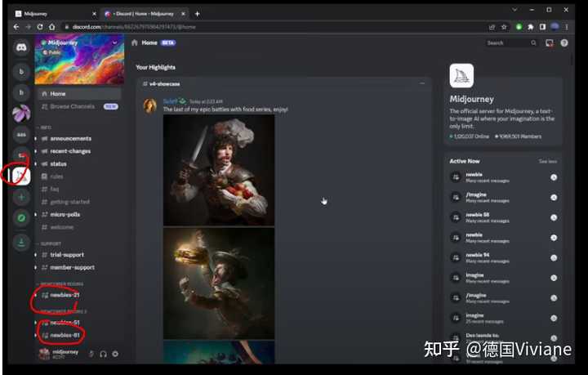Open more options on v4-showcase card
The image size is (588, 375).
422,83
